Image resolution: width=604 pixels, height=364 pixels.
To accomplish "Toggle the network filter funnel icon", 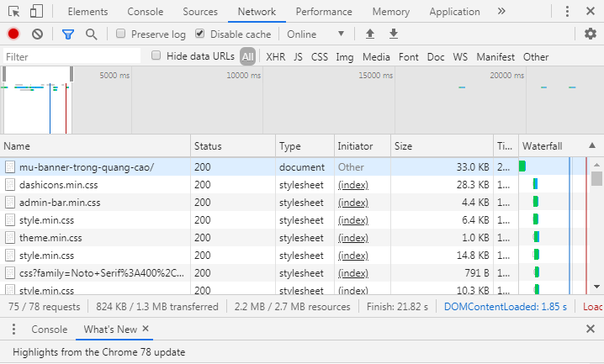I will point(68,34).
